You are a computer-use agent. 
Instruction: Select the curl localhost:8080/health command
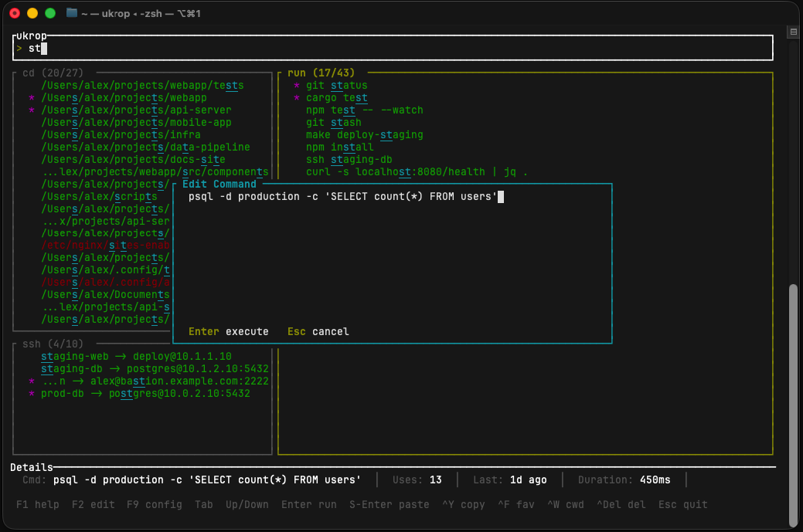[417, 172]
